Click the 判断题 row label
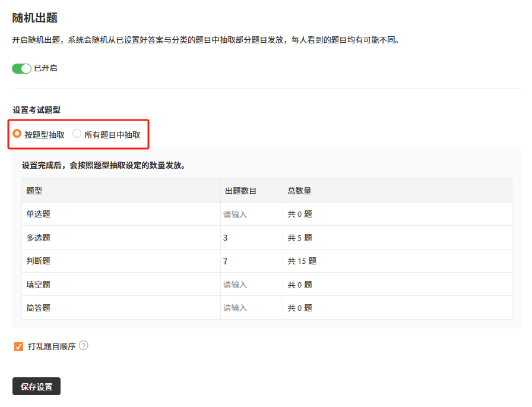 coord(39,261)
